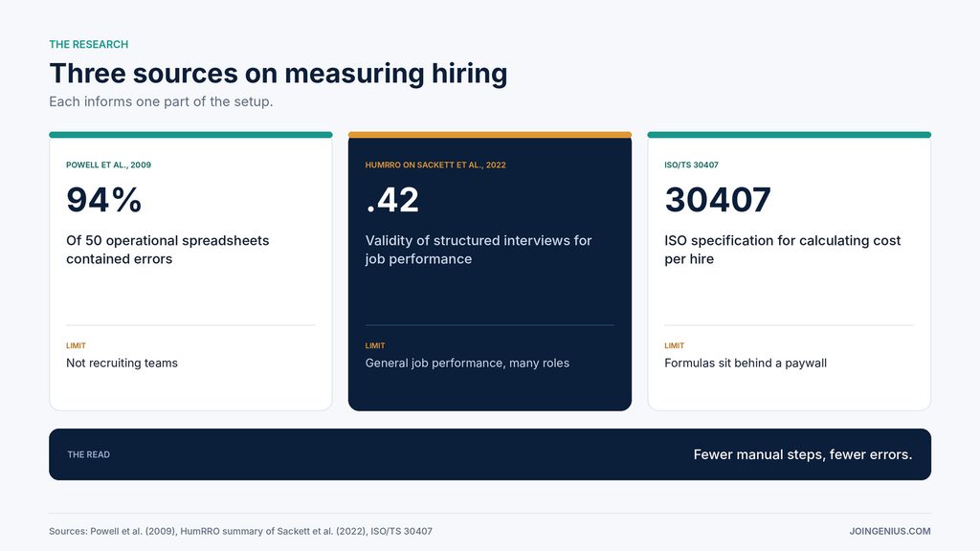Click the 'POWELL ET AL., 2009' source label
The image size is (980, 551).
click(x=109, y=165)
